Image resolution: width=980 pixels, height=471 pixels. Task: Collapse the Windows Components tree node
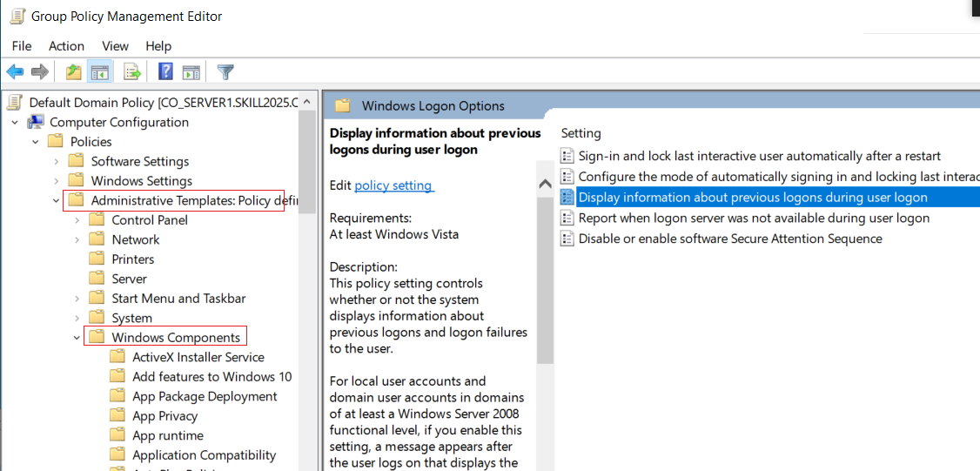[x=77, y=338]
